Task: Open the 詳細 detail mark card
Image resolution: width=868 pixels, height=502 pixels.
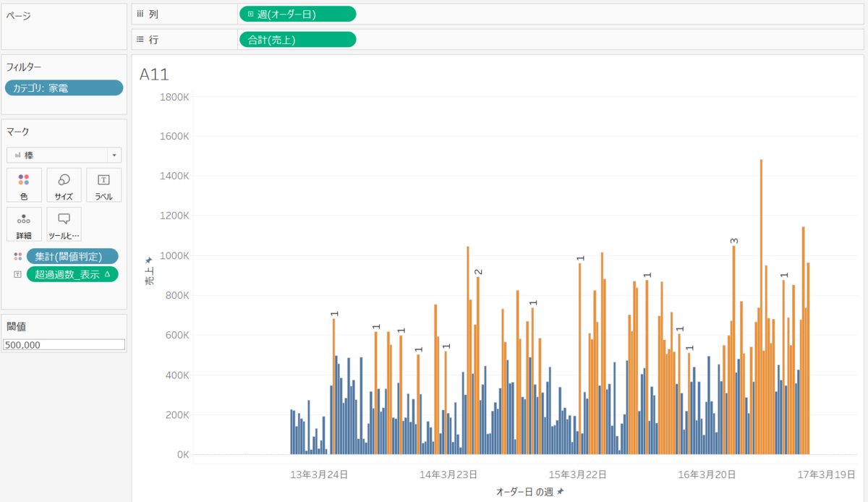Action: pyautogui.click(x=25, y=224)
